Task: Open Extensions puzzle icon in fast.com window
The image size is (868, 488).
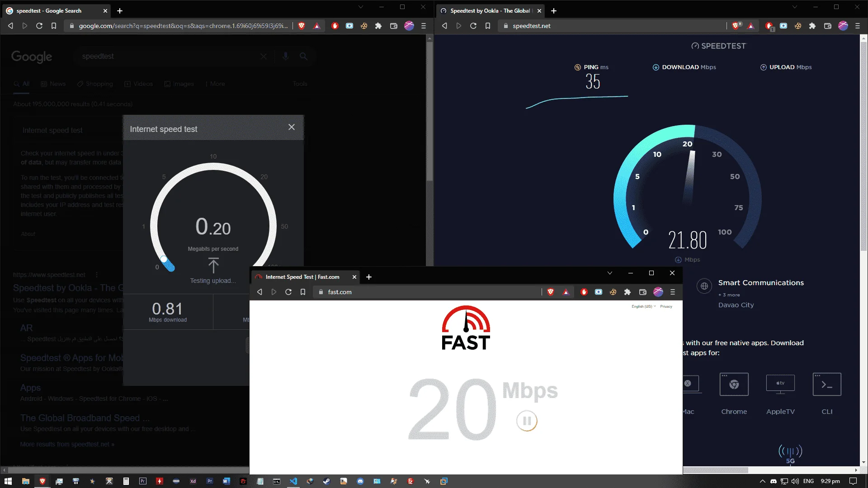Action: coord(627,292)
